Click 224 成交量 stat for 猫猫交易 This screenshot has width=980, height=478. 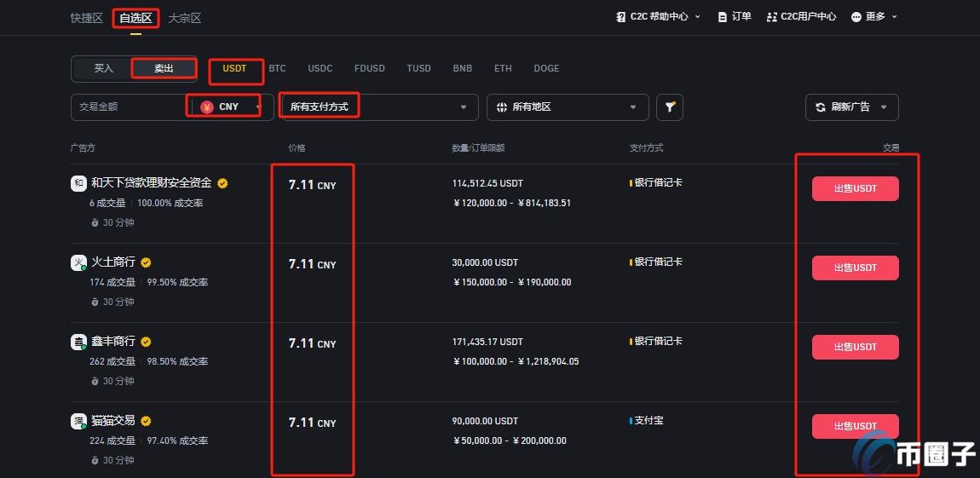pos(112,441)
